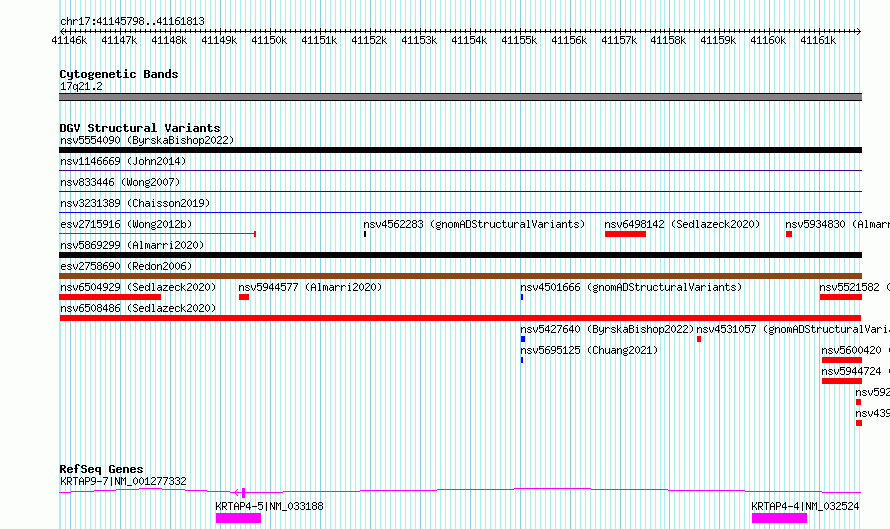The height and width of the screenshot is (529, 890).
Task: Select the thin red esv2715916 variant line
Action: (x=158, y=234)
